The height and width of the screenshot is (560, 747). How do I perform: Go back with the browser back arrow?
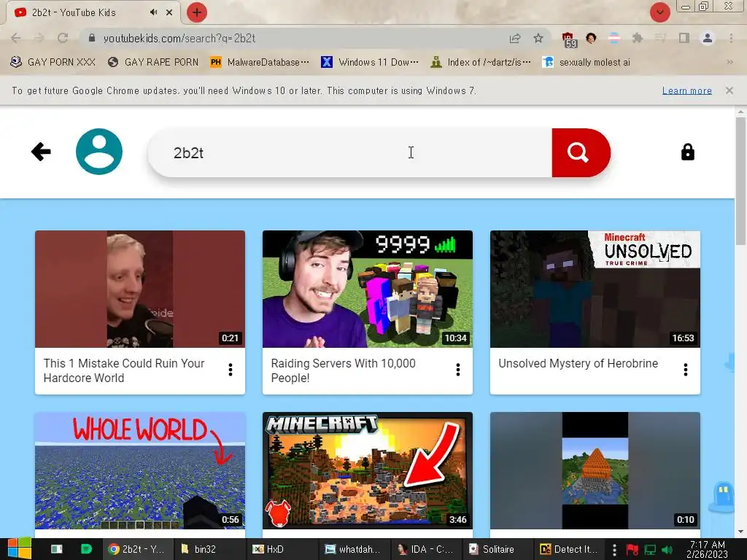point(16,38)
